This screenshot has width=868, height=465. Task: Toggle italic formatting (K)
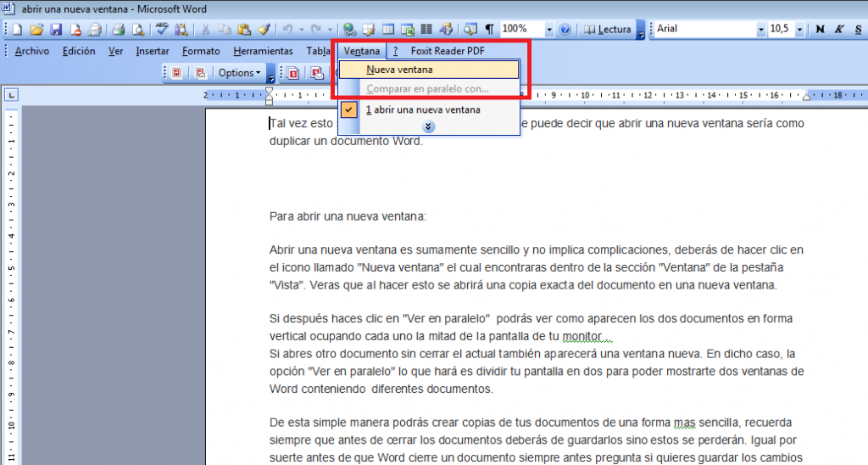click(839, 30)
